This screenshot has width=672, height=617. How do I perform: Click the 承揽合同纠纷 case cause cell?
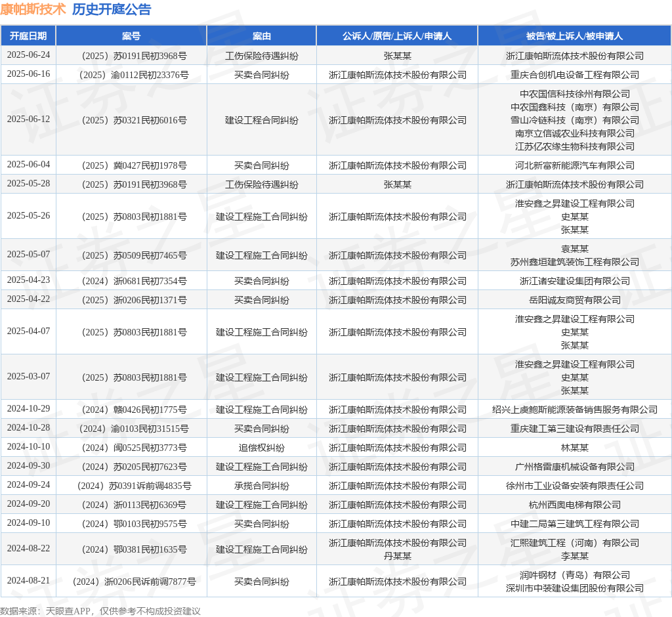coord(261,486)
